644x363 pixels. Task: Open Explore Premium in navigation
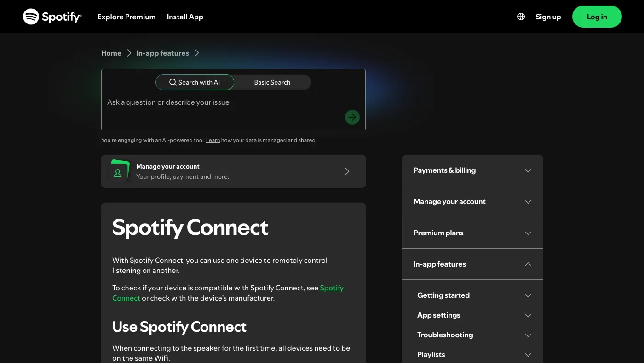click(126, 17)
